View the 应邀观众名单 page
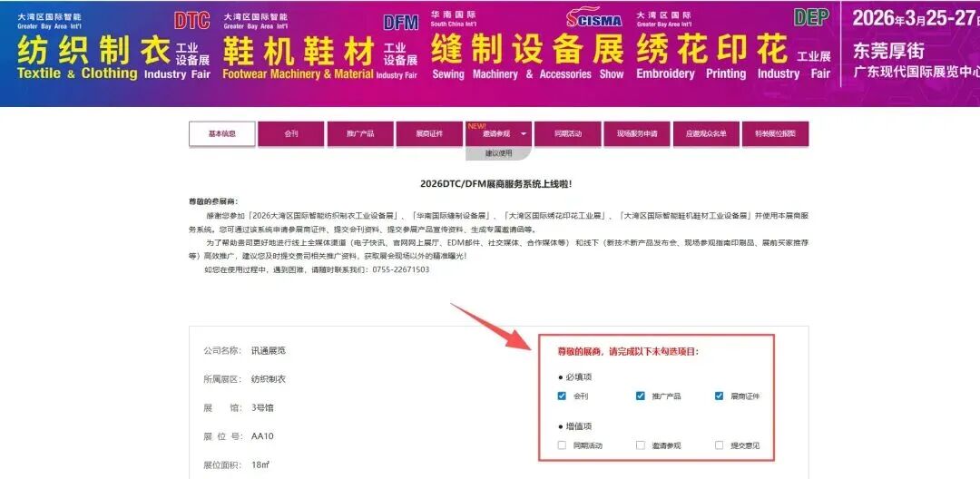Screen dimensions: 980x479 tap(706, 133)
